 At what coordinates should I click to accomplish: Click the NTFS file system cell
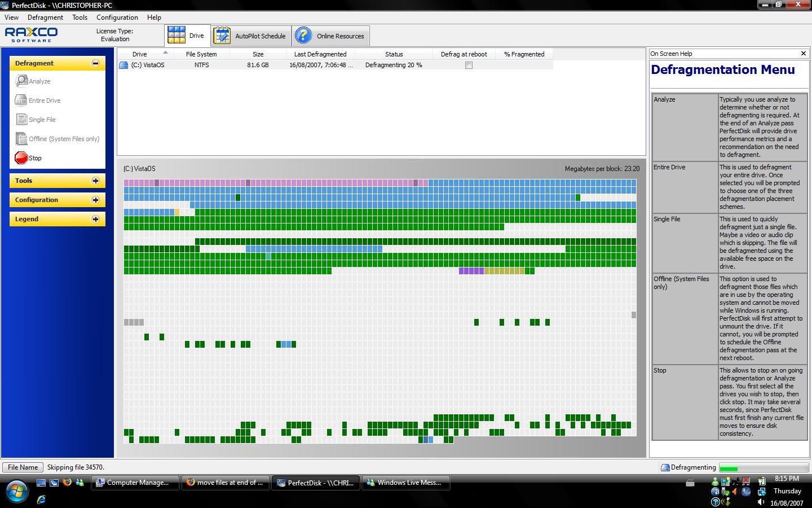(201, 65)
